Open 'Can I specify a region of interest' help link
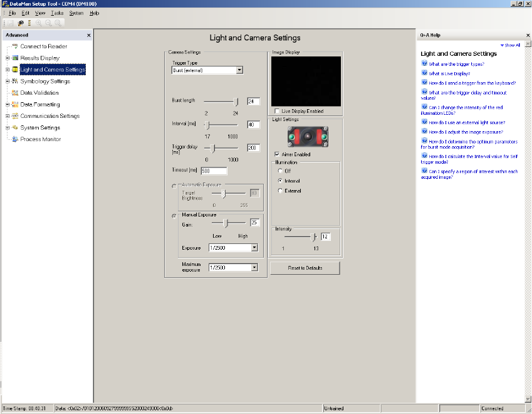The width and height of the screenshot is (532, 414). click(x=469, y=174)
